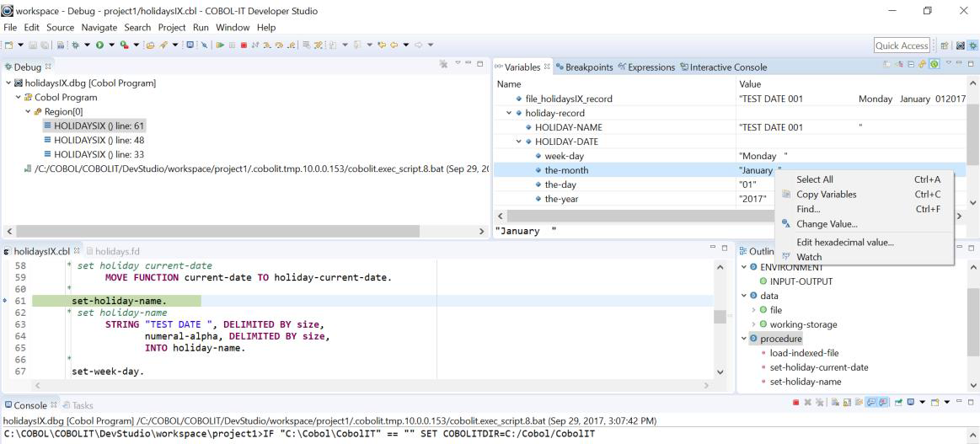
Task: Switch to the Expressions tab
Action: pos(646,67)
